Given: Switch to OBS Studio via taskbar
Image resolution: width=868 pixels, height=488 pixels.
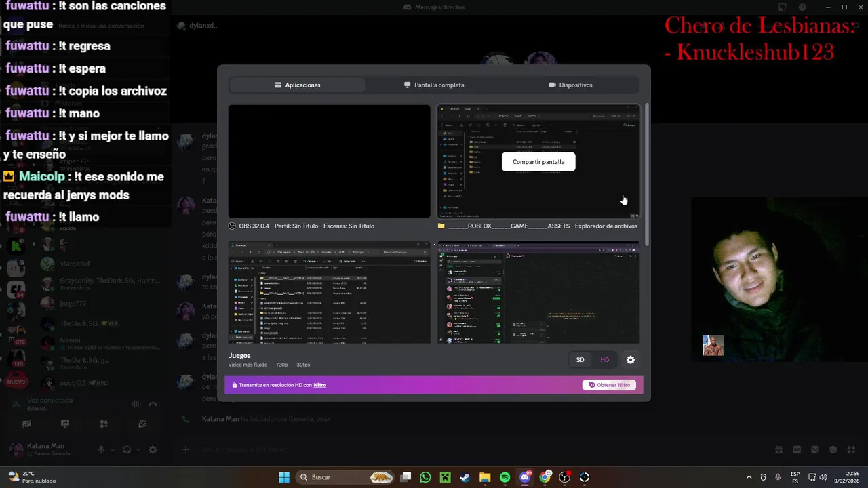Looking at the screenshot, I should tap(564, 477).
